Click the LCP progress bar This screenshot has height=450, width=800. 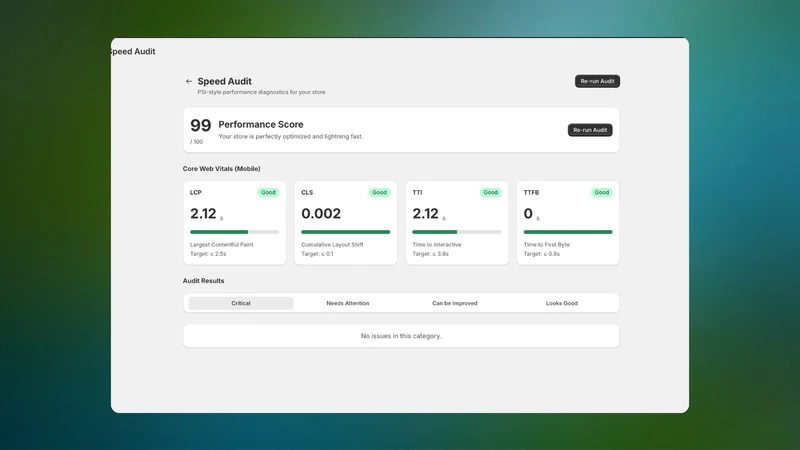tap(234, 232)
